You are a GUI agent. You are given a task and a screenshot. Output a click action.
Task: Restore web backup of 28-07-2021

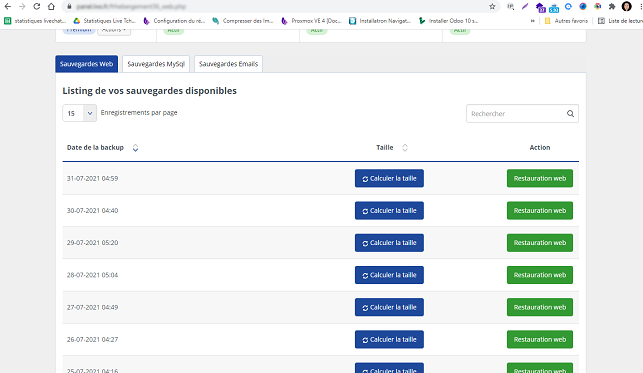[540, 275]
